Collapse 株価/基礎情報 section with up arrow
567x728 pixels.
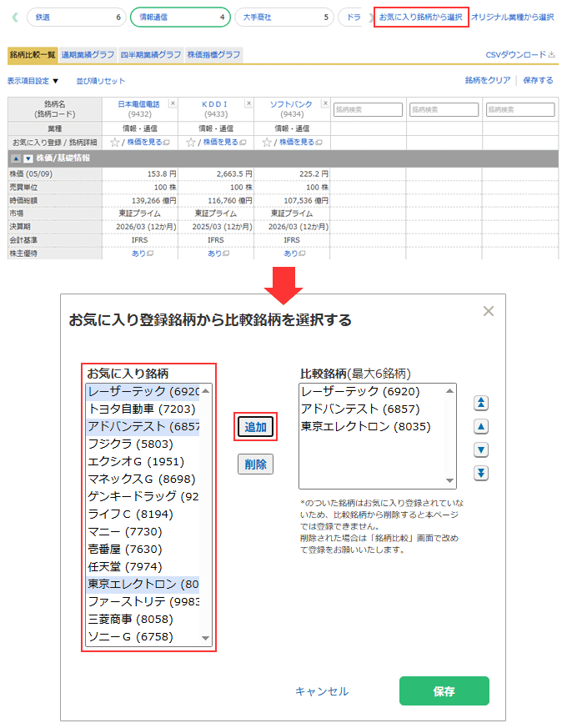16,158
